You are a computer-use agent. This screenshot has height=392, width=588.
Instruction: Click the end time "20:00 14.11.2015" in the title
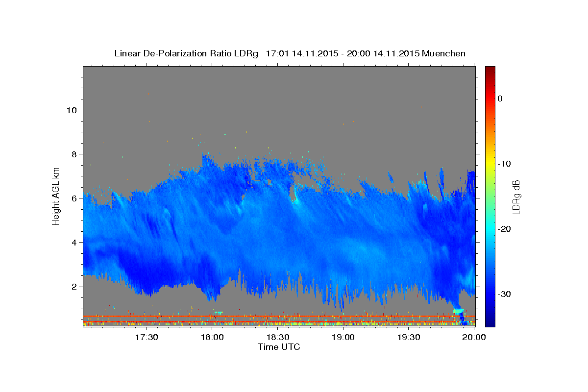(x=383, y=53)
